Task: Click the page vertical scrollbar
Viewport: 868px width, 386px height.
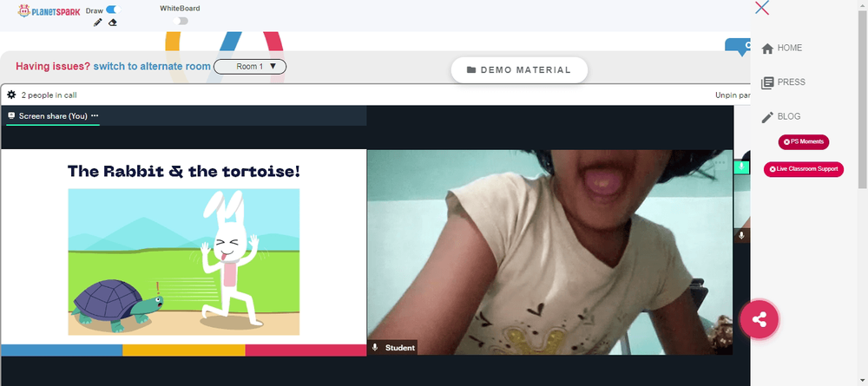Action: [x=863, y=100]
